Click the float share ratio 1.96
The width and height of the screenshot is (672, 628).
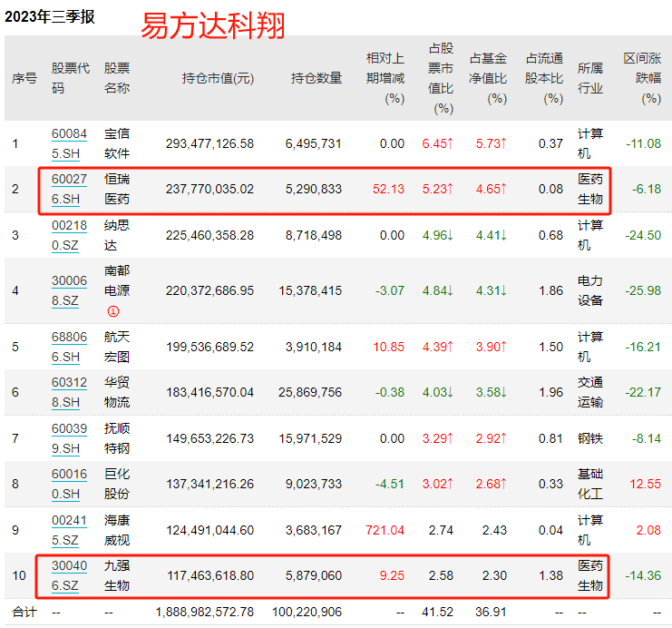coord(550,392)
